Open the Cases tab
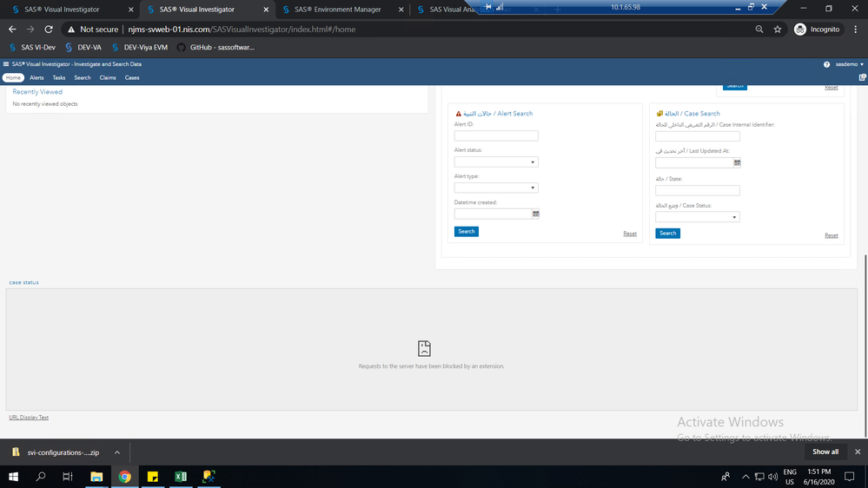 click(132, 78)
